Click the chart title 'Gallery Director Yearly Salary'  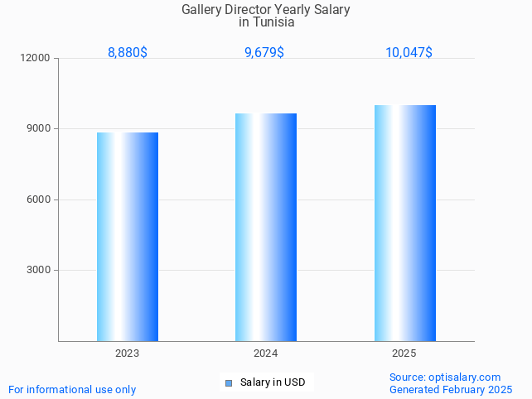coord(266,9)
